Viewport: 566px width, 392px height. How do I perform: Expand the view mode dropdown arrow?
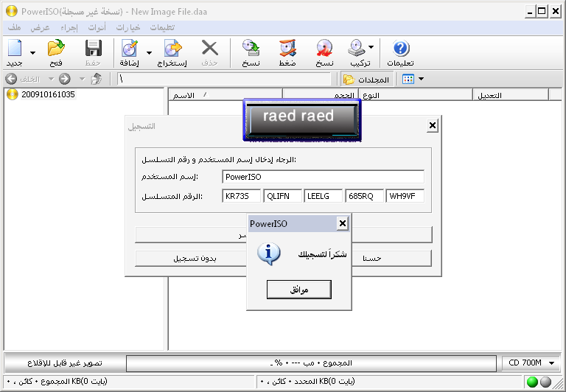pos(421,79)
